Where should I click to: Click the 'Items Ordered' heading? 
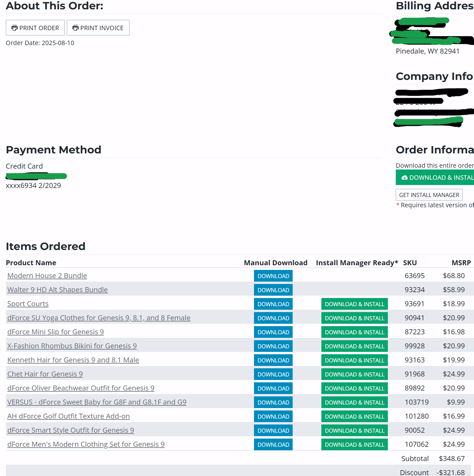pos(46,246)
